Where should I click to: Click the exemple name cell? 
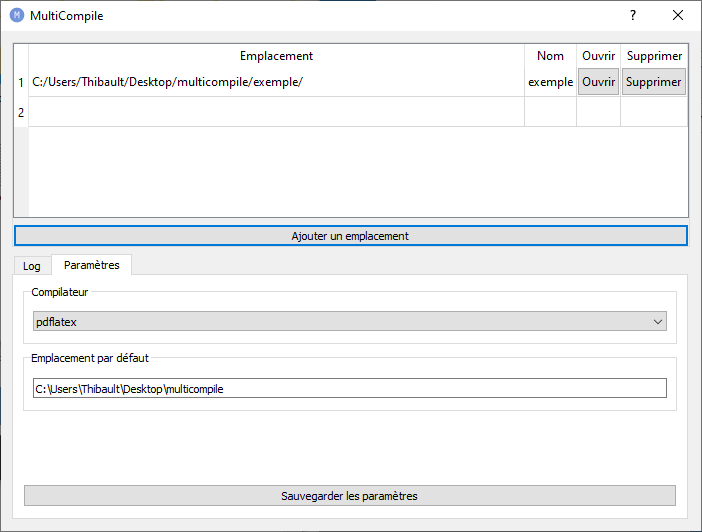point(550,82)
